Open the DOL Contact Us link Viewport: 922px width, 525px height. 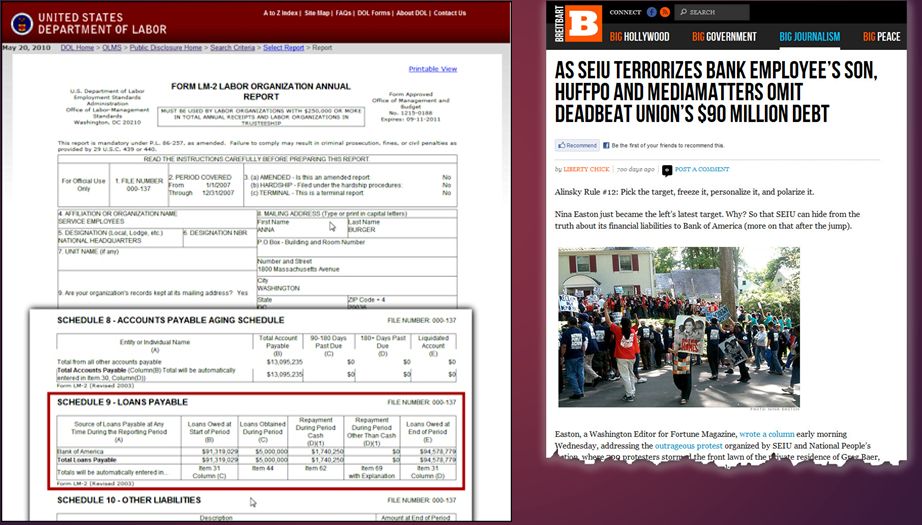point(450,13)
